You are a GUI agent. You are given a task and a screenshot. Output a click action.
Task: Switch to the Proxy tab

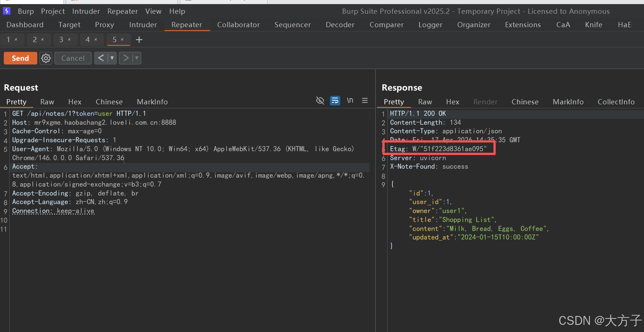click(104, 25)
